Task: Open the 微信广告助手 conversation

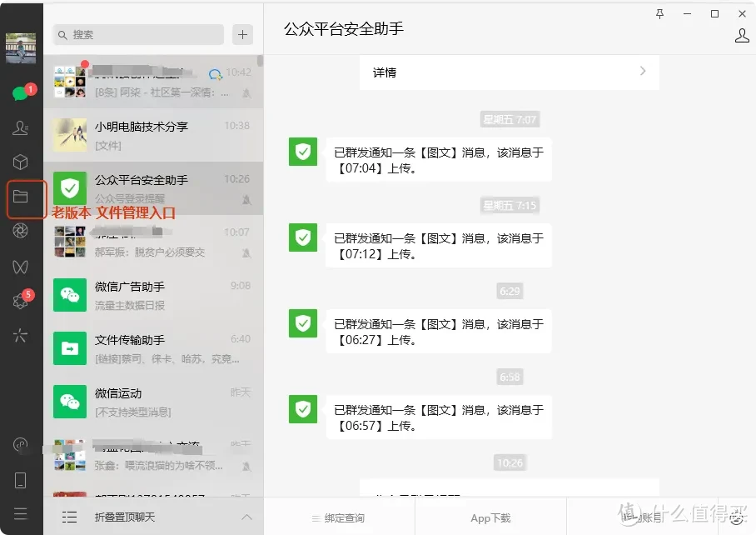Action: coord(153,295)
